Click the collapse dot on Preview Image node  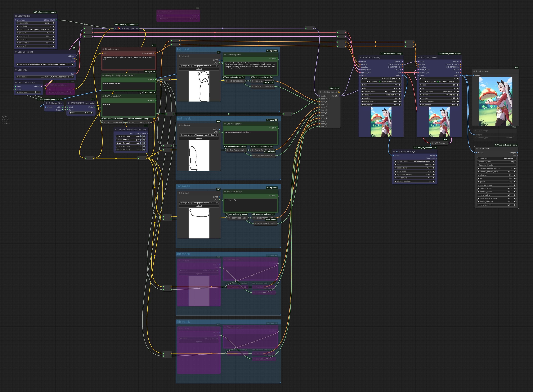(x=474, y=71)
